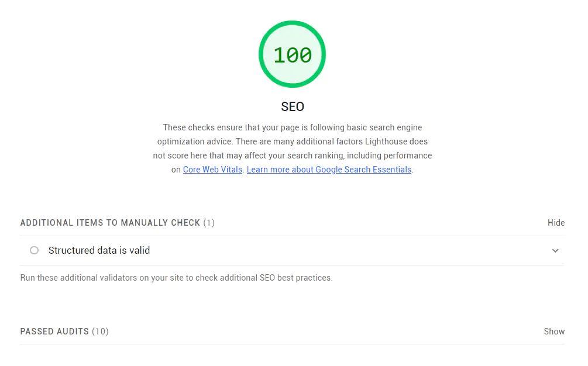Click the PASSED AUDITS (10) section label
Image resolution: width=588 pixels, height=366 pixels.
click(64, 332)
